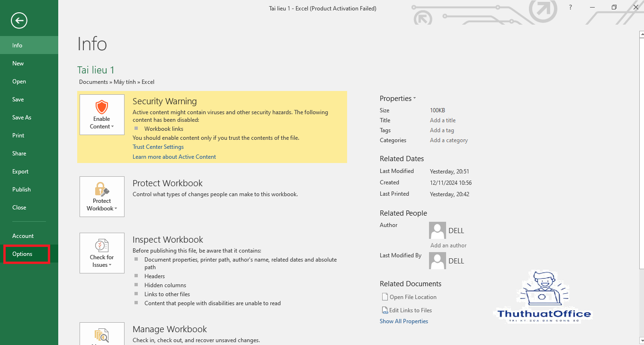Click Add a title field
This screenshot has width=644, height=345.
point(443,120)
